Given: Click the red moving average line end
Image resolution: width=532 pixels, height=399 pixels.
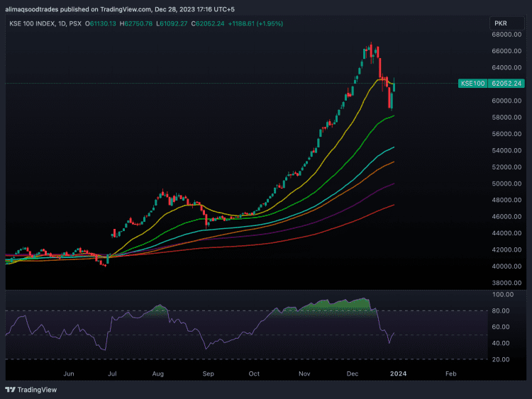Looking at the screenshot, I should (x=394, y=205).
